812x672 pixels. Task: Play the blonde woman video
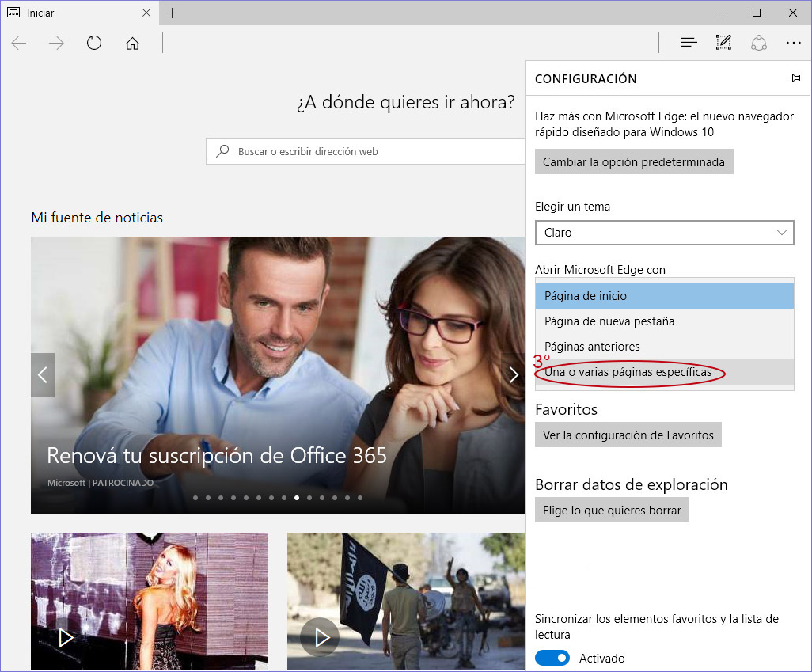coord(66,638)
